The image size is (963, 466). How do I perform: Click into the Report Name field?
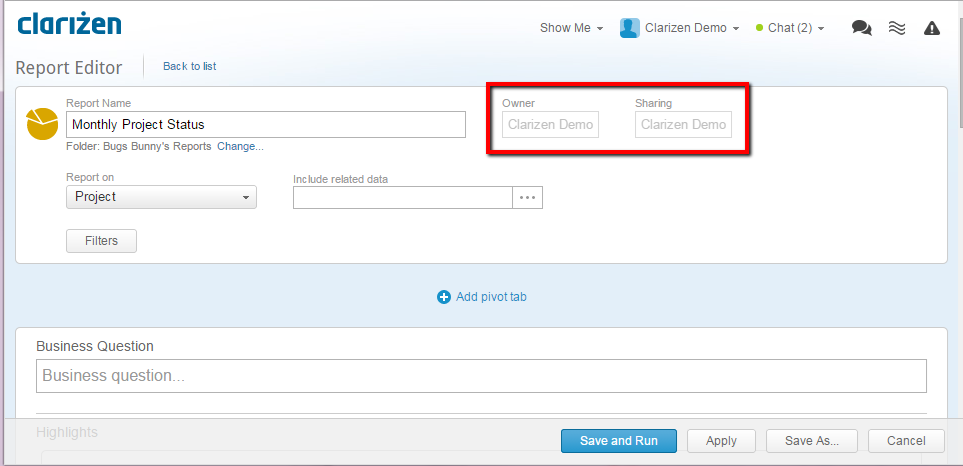pyautogui.click(x=266, y=125)
